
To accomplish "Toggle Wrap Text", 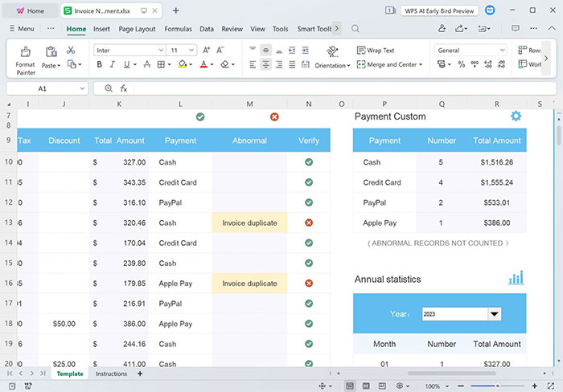I will 375,50.
